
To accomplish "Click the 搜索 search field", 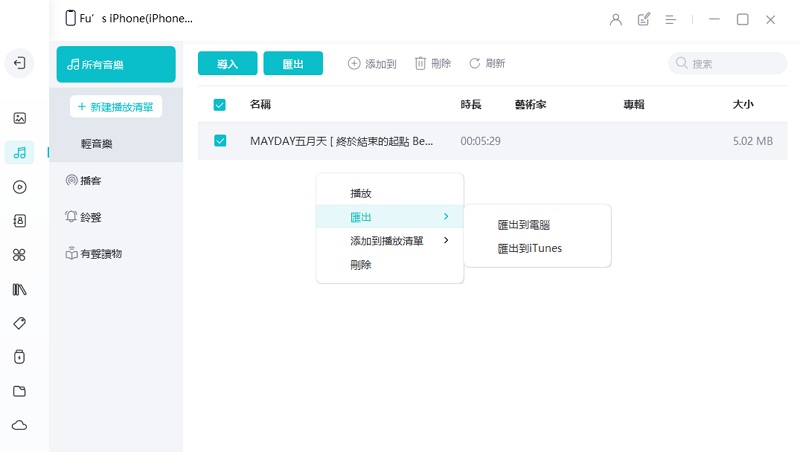I will pos(727,63).
